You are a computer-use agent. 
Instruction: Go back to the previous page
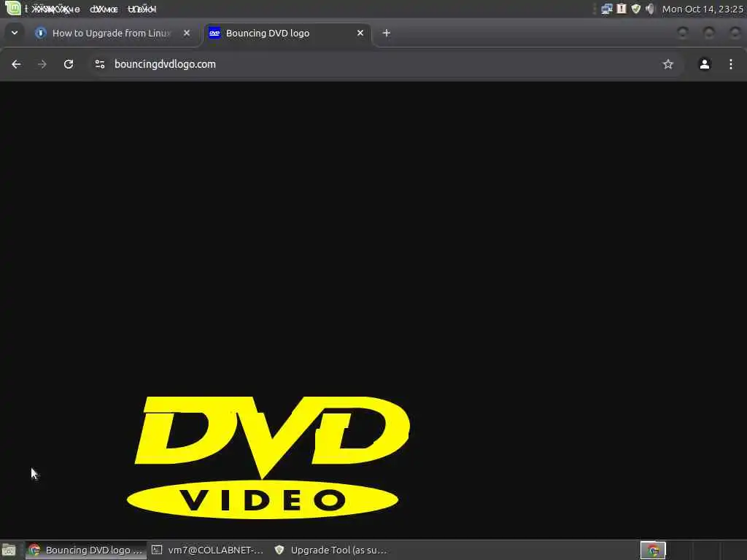[x=16, y=64]
